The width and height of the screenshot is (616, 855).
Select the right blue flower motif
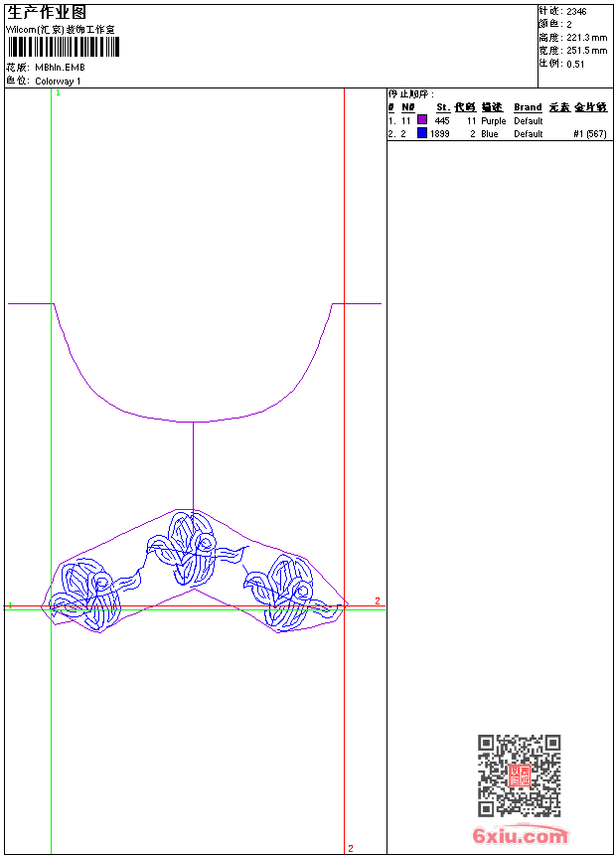[x=293, y=590]
